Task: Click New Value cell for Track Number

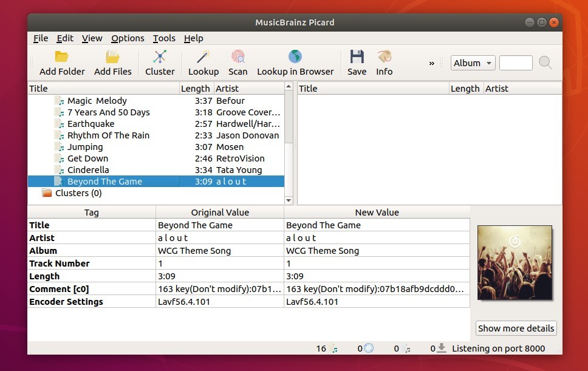Action: click(377, 264)
